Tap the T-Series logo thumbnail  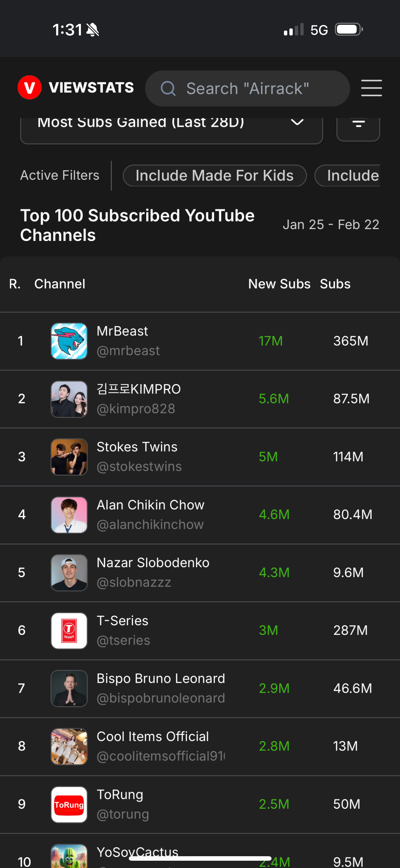[69, 630]
